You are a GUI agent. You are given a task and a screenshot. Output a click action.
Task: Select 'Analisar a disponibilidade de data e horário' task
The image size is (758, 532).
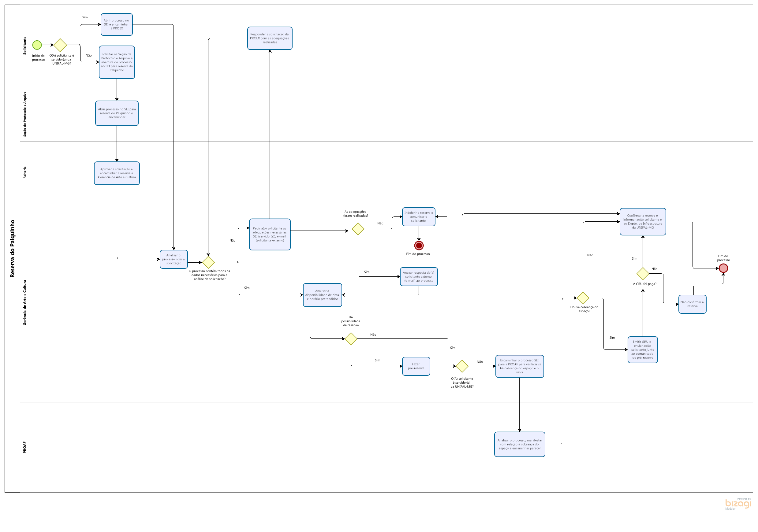pyautogui.click(x=323, y=295)
